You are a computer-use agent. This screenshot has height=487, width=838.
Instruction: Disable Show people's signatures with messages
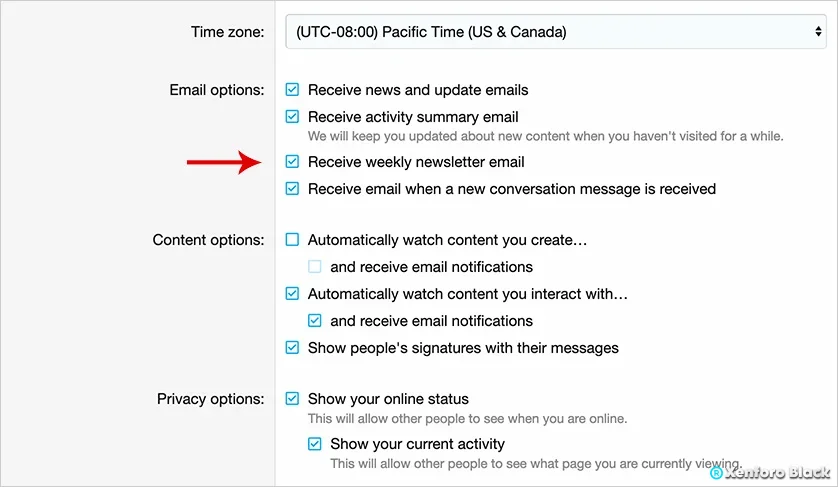click(x=292, y=347)
